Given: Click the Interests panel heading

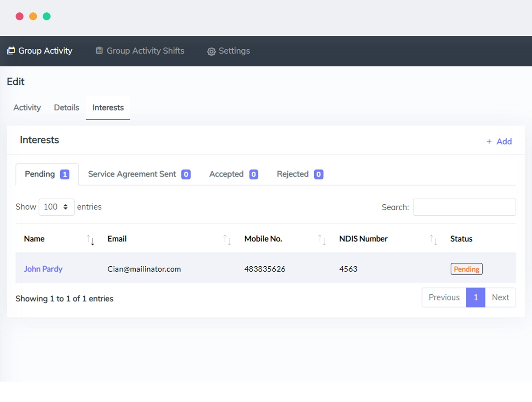Looking at the screenshot, I should point(39,140).
